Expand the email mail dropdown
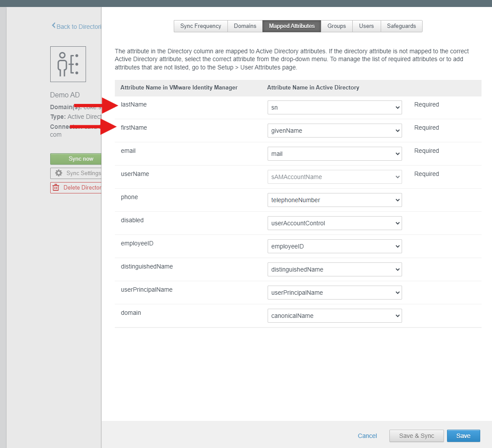Screen dimensions: 492x448 (x=334, y=154)
